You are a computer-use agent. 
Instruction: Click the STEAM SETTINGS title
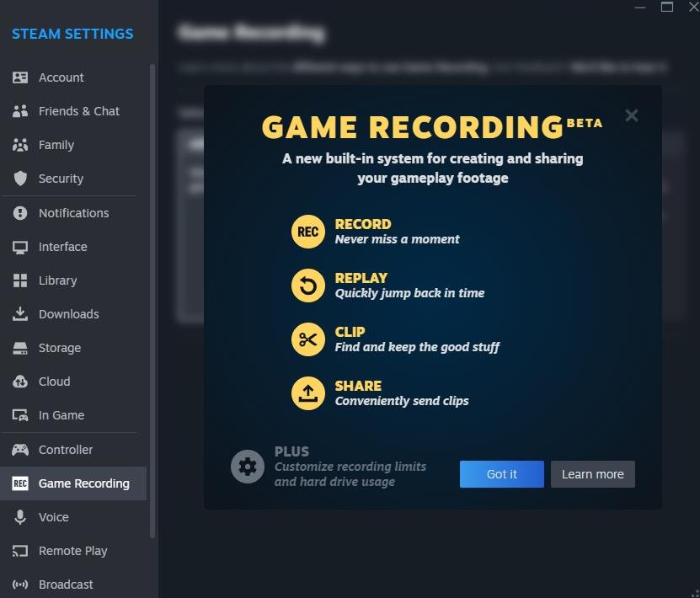[72, 34]
